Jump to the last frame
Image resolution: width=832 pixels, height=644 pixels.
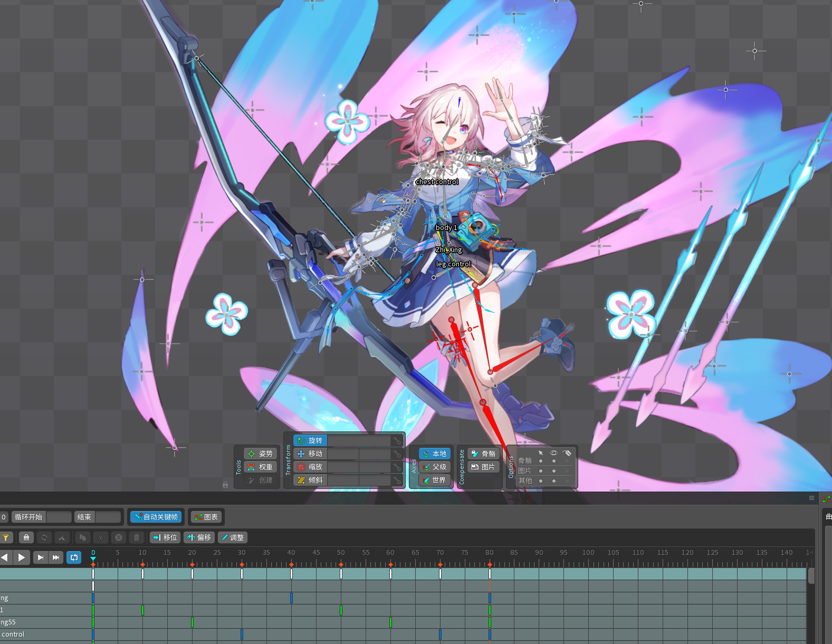pyautogui.click(x=56, y=558)
